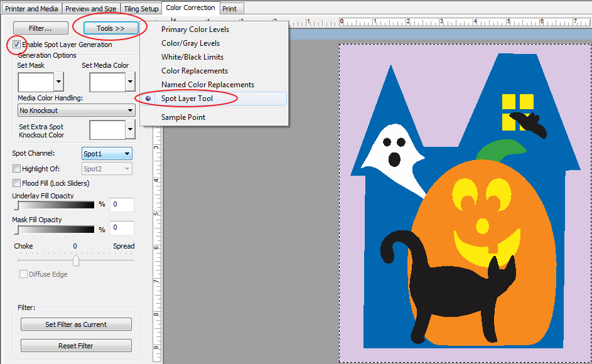The width and height of the screenshot is (592, 364).
Task: Switch to the Print tab
Action: (230, 9)
